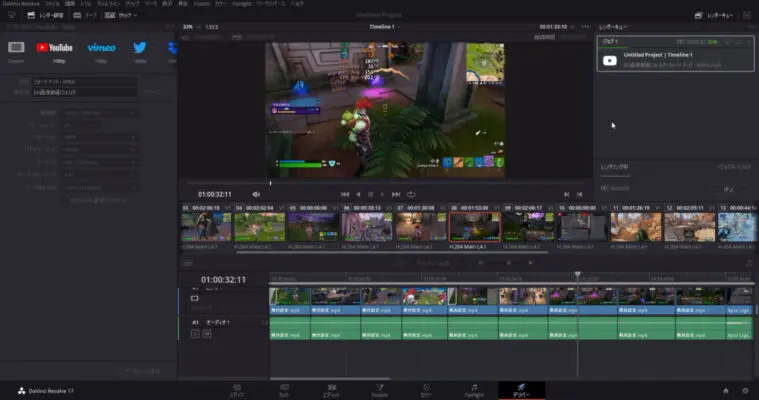This screenshot has height=400, width=759.
Task: Click timeline timecode 01:00:32:11
Action: click(x=223, y=279)
